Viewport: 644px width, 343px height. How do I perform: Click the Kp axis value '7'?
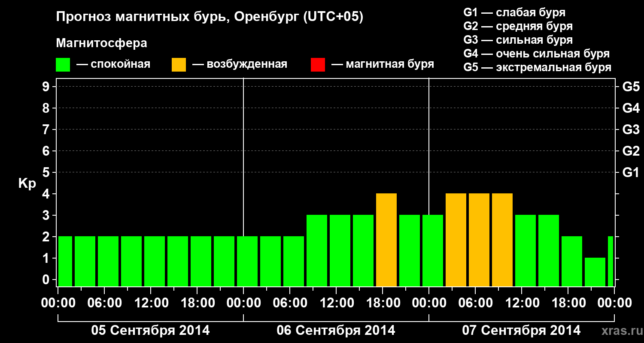(x=47, y=129)
